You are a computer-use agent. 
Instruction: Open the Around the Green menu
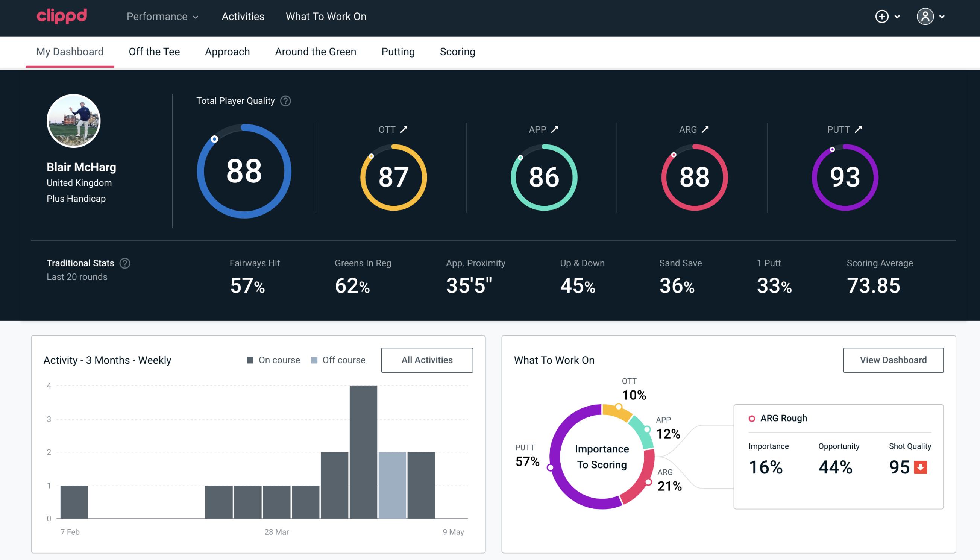tap(316, 51)
